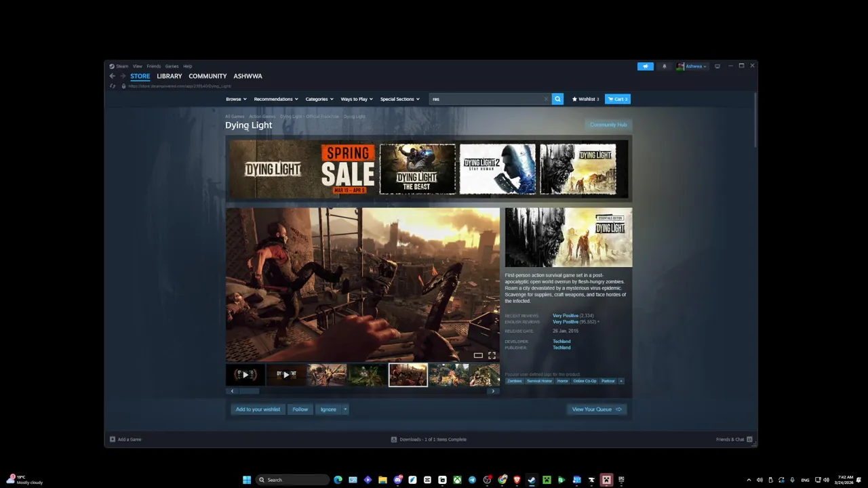The width and height of the screenshot is (868, 488).
Task: Click the store search input field
Action: tap(487, 99)
